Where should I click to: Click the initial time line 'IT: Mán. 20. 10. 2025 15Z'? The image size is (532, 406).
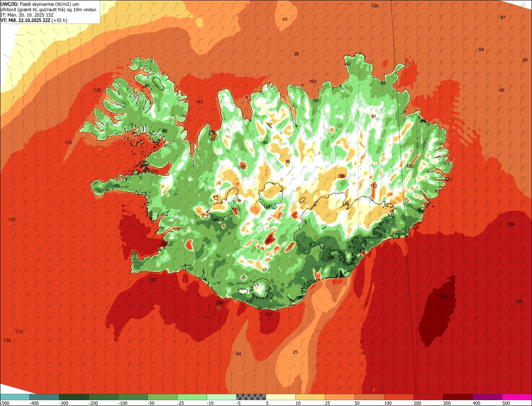click(27, 15)
